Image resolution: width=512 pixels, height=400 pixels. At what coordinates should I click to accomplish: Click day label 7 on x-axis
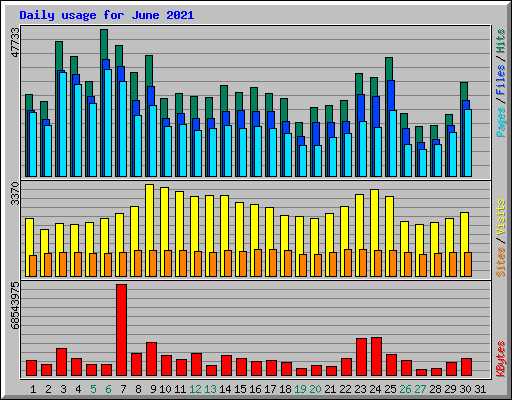click(x=123, y=389)
